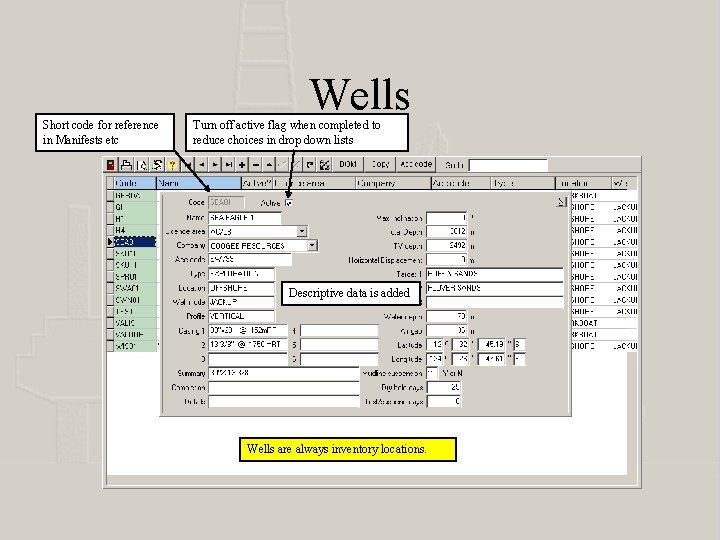
Task: Click the DOM toolbar button
Action: (x=348, y=164)
